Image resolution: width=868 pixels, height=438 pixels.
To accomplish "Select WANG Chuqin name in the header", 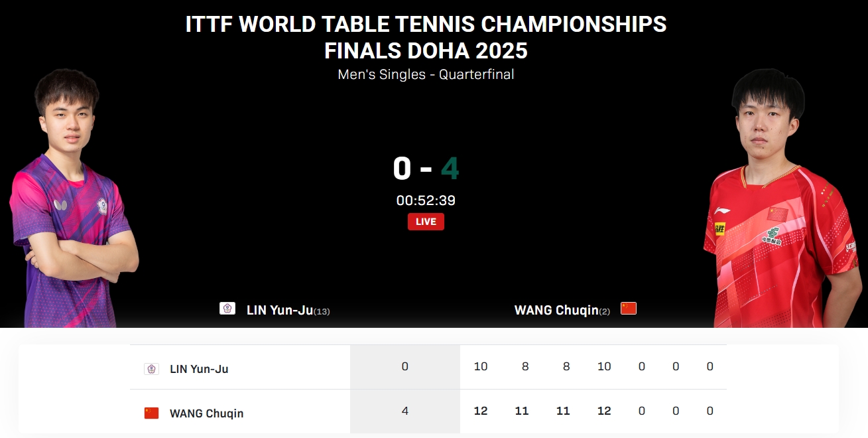I will 556,310.
